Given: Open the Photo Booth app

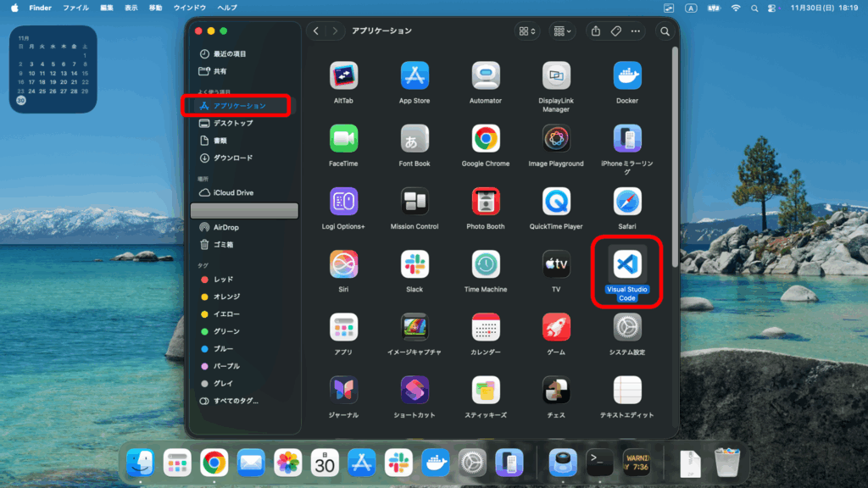Looking at the screenshot, I should [486, 202].
